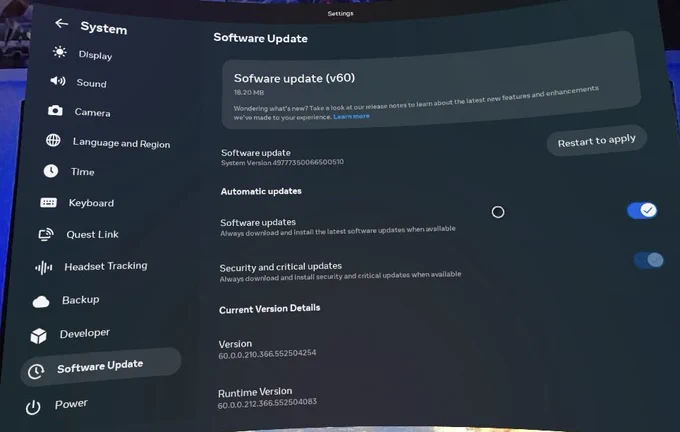The height and width of the screenshot is (432, 680).
Task: Click the Keyboard icon in sidebar
Action: [48, 202]
